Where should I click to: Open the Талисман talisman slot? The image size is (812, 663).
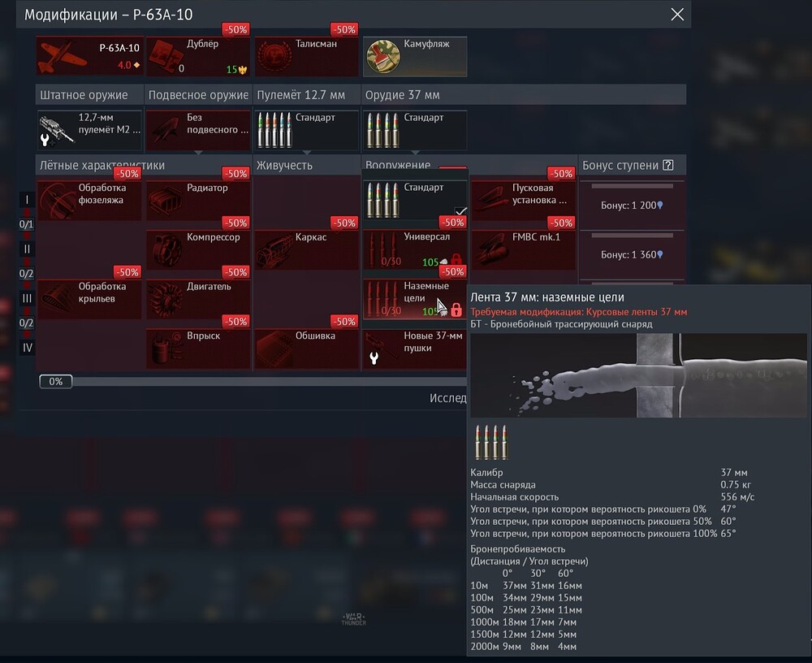pyautogui.click(x=307, y=56)
